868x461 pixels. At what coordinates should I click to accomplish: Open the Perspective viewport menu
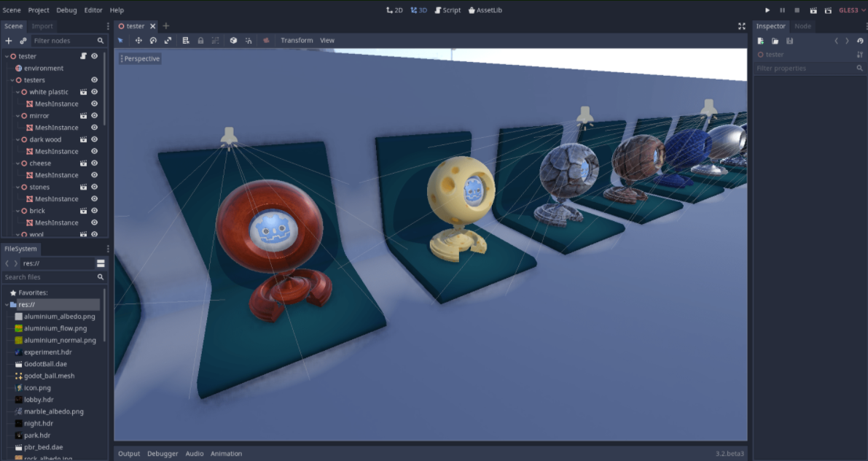[140, 59]
